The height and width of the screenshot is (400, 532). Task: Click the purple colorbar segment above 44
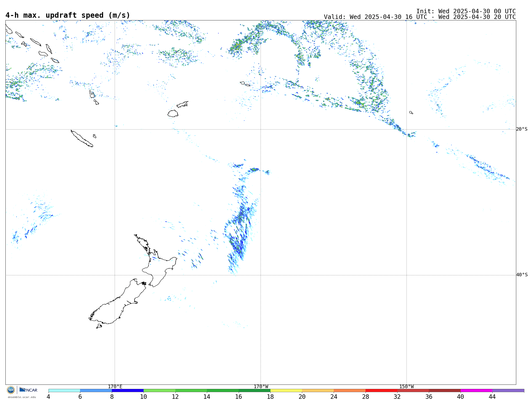click(508, 391)
